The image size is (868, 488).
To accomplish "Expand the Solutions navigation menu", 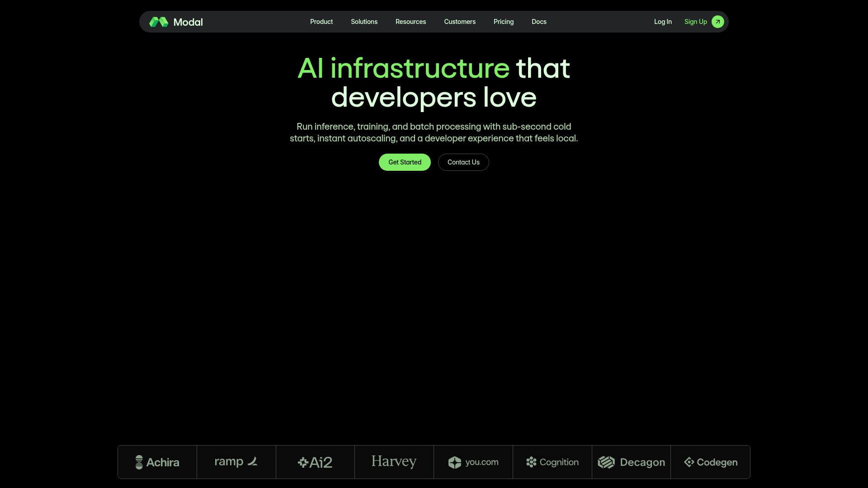I will (364, 21).
